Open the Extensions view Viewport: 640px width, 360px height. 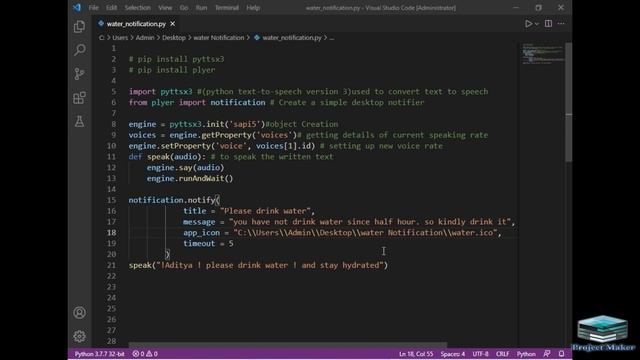[80, 98]
